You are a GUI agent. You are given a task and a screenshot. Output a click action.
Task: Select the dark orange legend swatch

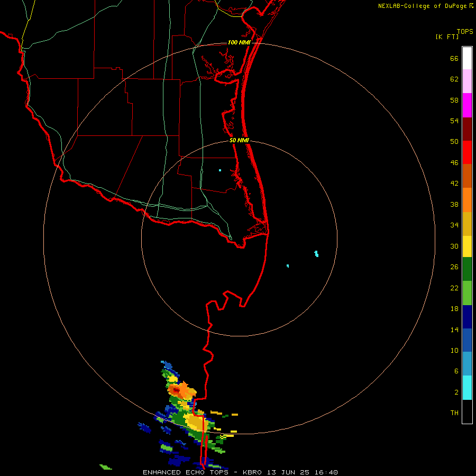click(x=467, y=176)
